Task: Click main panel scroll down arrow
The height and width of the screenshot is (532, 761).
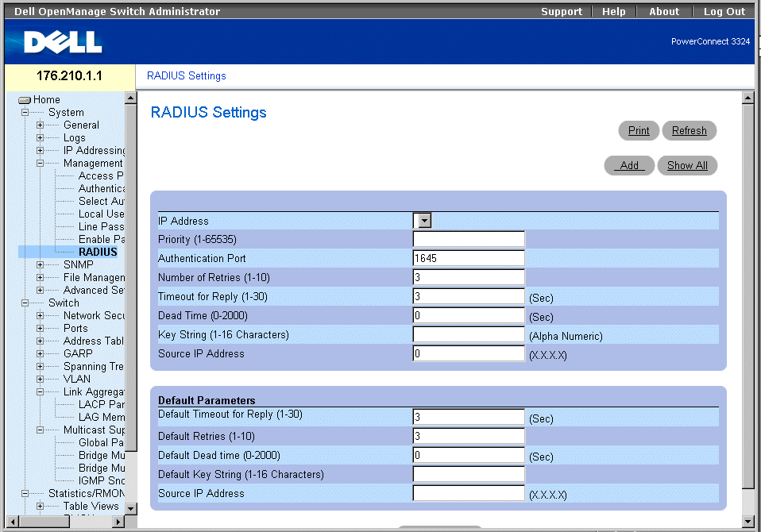Action: pos(748,522)
